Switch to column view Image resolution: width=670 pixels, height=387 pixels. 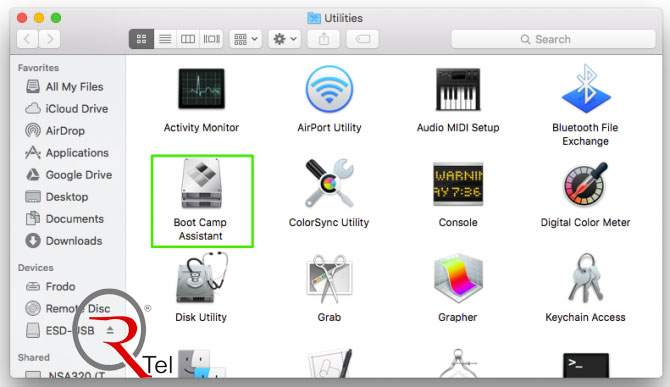pyautogui.click(x=188, y=39)
